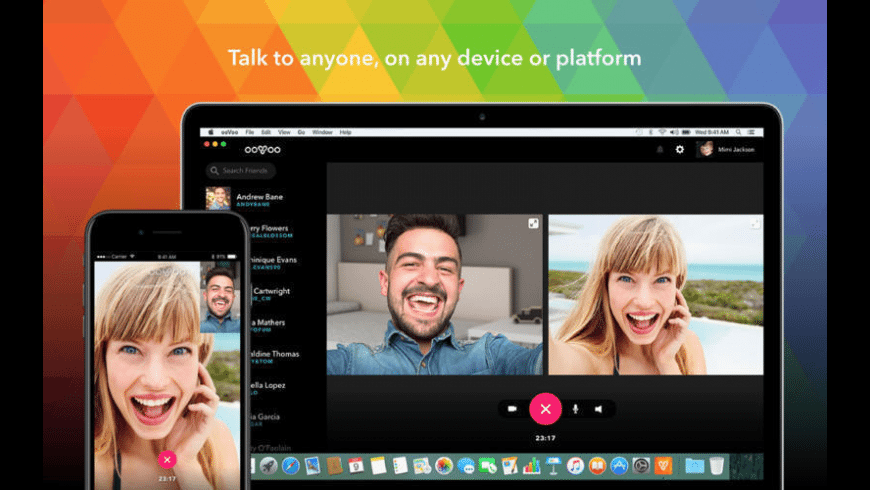The height and width of the screenshot is (490, 870).
Task: Open iTunes from the dock
Action: [575, 466]
